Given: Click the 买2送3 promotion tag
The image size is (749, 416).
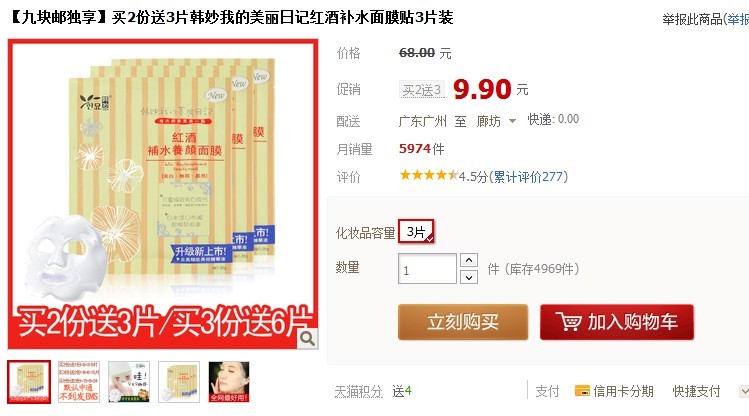Looking at the screenshot, I should click(422, 90).
